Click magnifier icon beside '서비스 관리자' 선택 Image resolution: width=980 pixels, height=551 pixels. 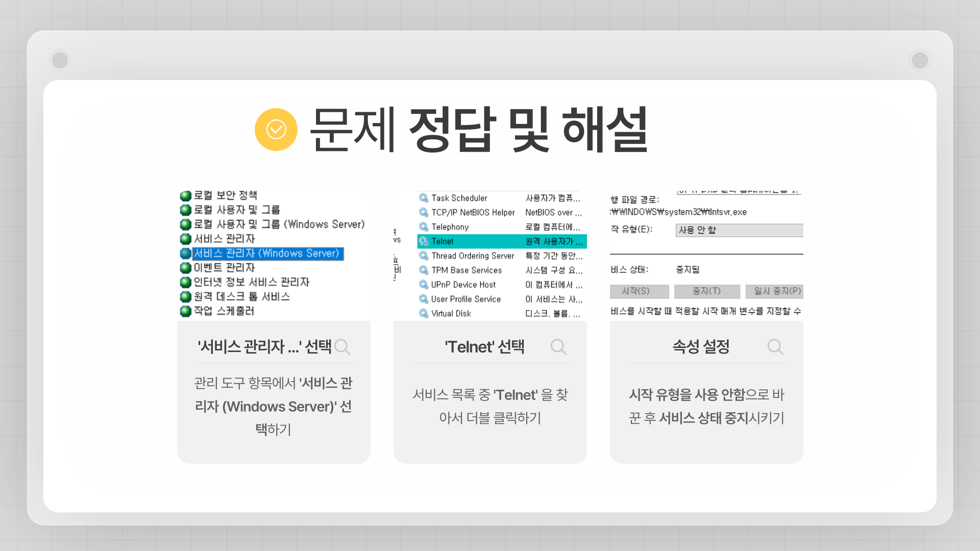point(342,347)
